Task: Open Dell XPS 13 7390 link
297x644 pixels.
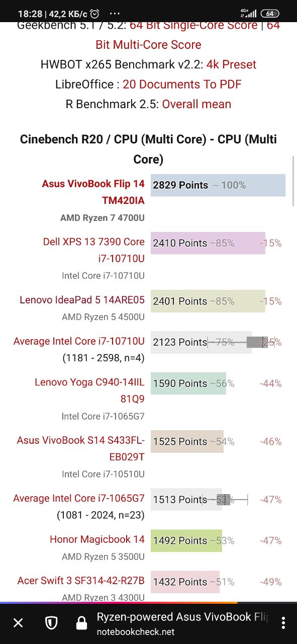Action: pos(94,250)
